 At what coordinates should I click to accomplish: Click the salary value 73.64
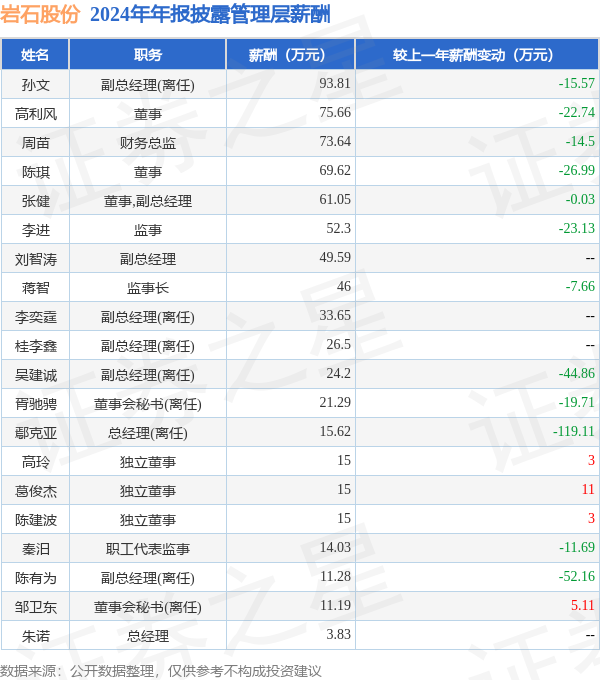[335, 141]
